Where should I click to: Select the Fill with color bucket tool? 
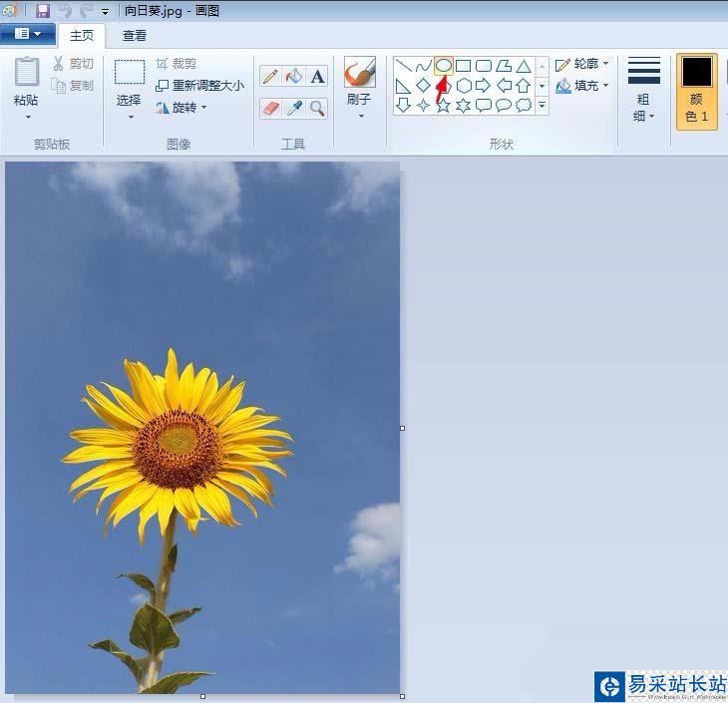tap(294, 76)
